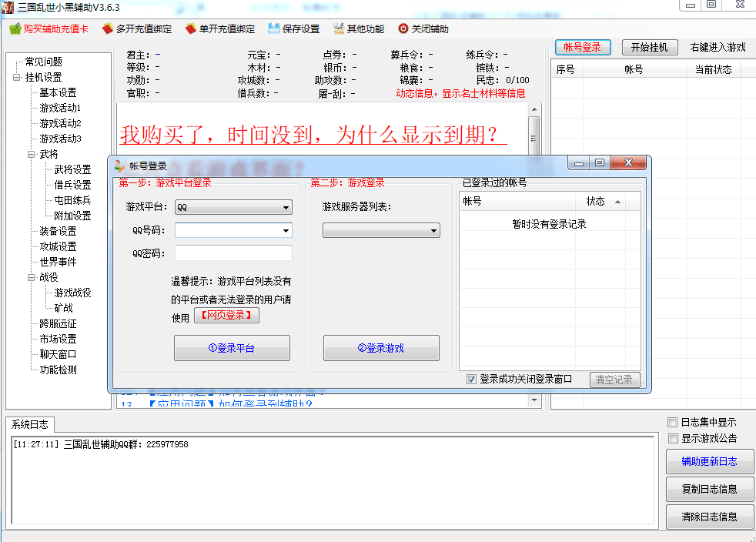756x542 pixels.
Task: Click 保存设置 toolbar label
Action: tap(301, 29)
